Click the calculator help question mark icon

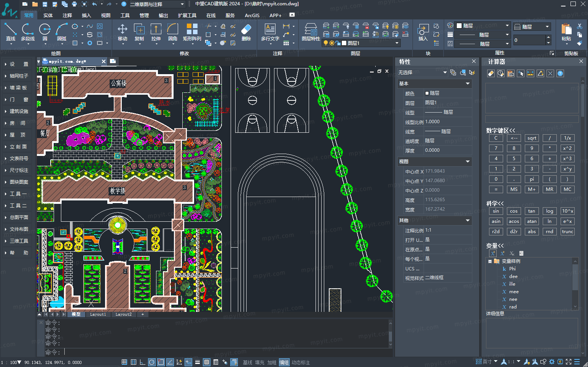(x=560, y=73)
